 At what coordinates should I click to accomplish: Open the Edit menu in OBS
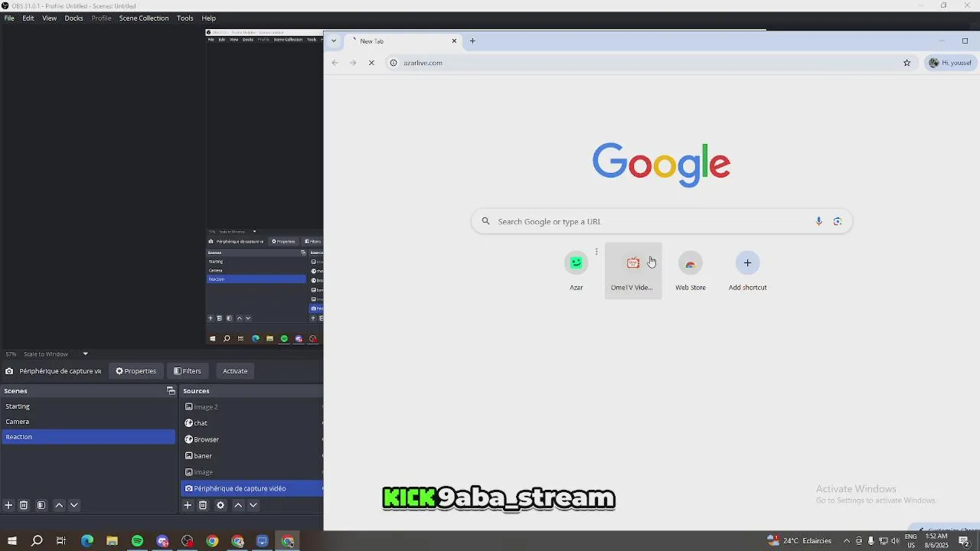tap(28, 18)
